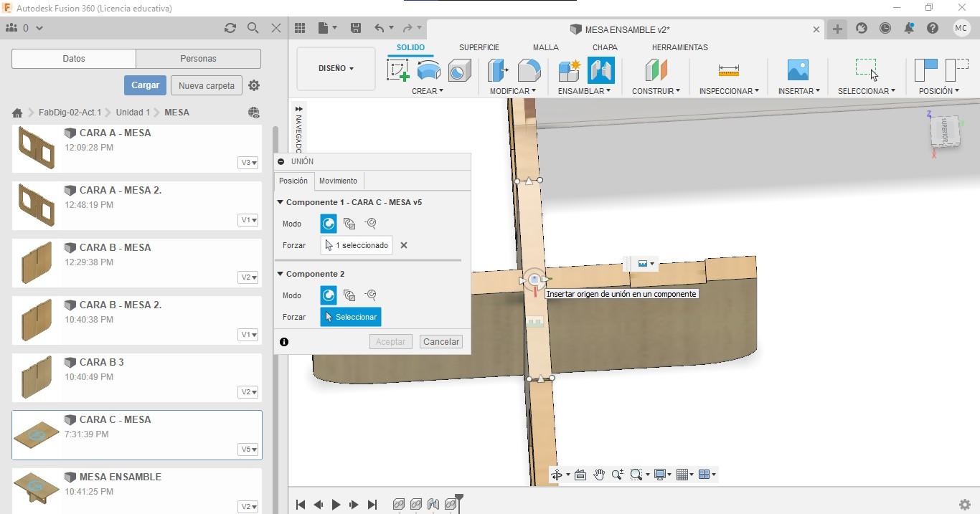Open the Press Pull modify tool
980x514 pixels.
tap(498, 70)
